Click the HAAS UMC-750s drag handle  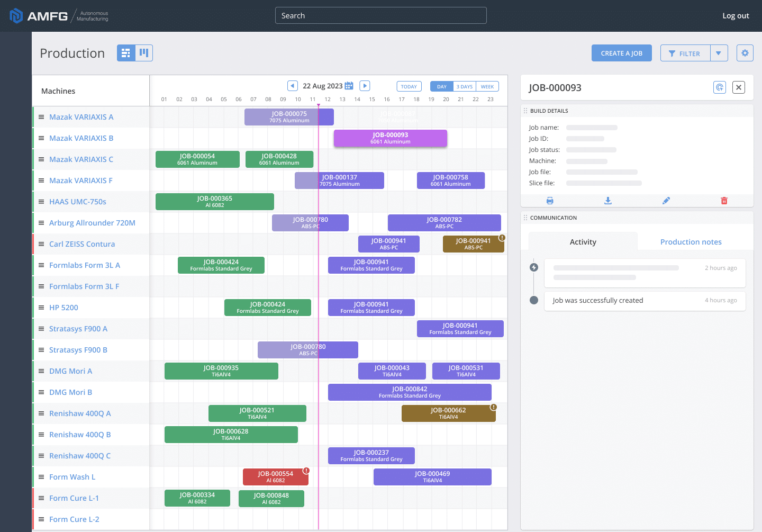(41, 202)
